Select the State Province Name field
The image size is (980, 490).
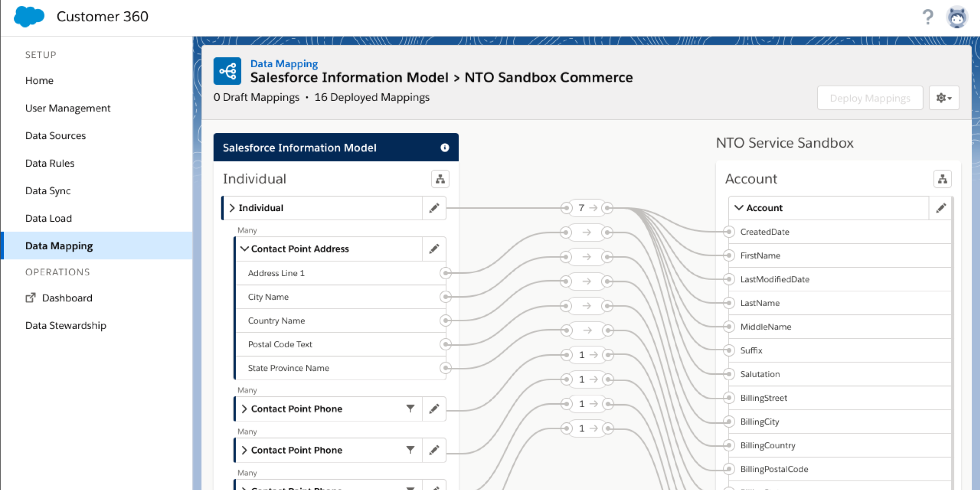pyautogui.click(x=340, y=368)
